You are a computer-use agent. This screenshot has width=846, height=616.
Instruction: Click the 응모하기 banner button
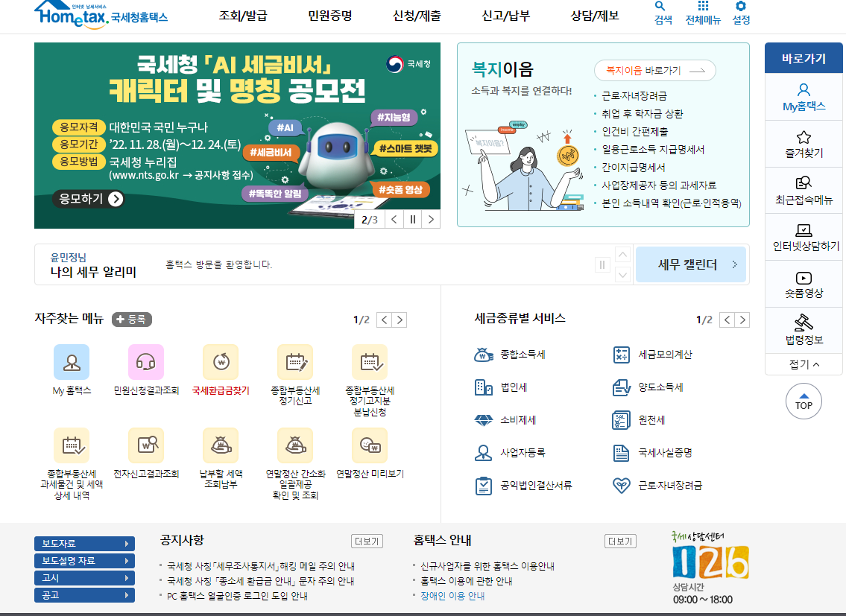pos(89,199)
